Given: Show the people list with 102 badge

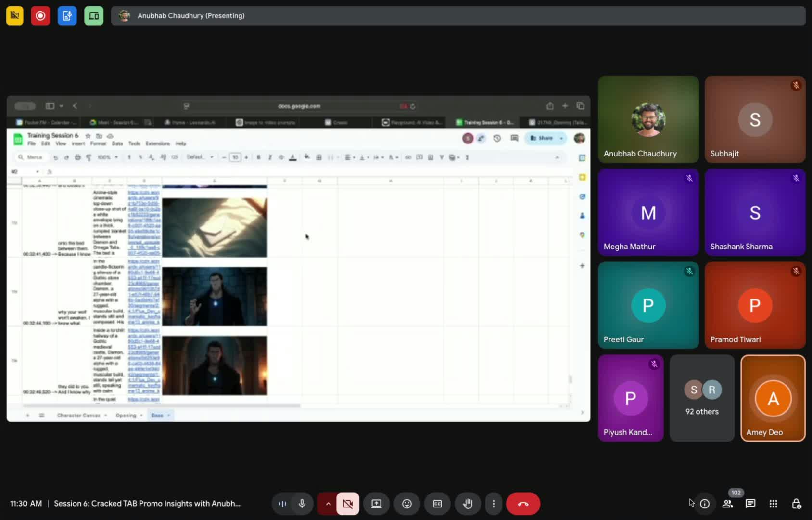Looking at the screenshot, I should pyautogui.click(x=728, y=504).
